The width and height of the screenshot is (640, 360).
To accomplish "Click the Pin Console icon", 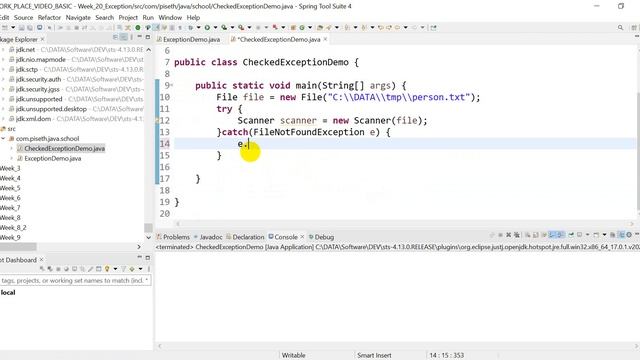I will (x=571, y=235).
